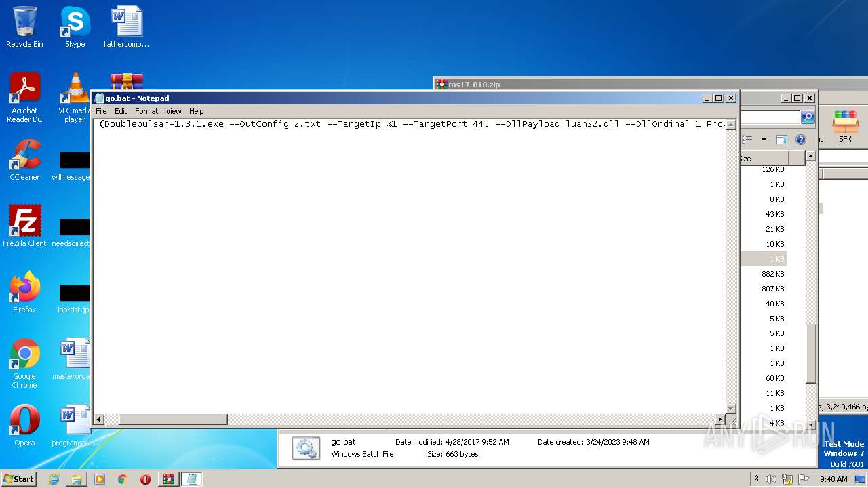868x488 pixels.
Task: Click Notepad vertical scrollbar down arrow
Action: point(731,408)
